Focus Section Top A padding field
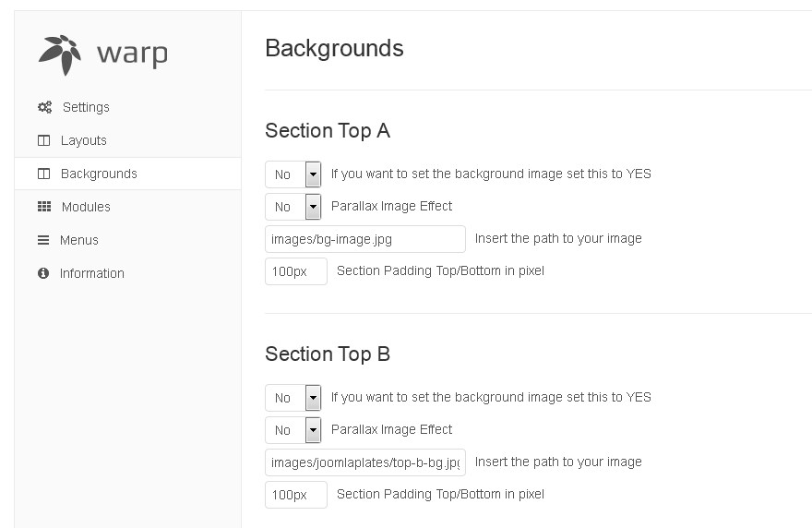812x528 pixels. tap(295, 271)
